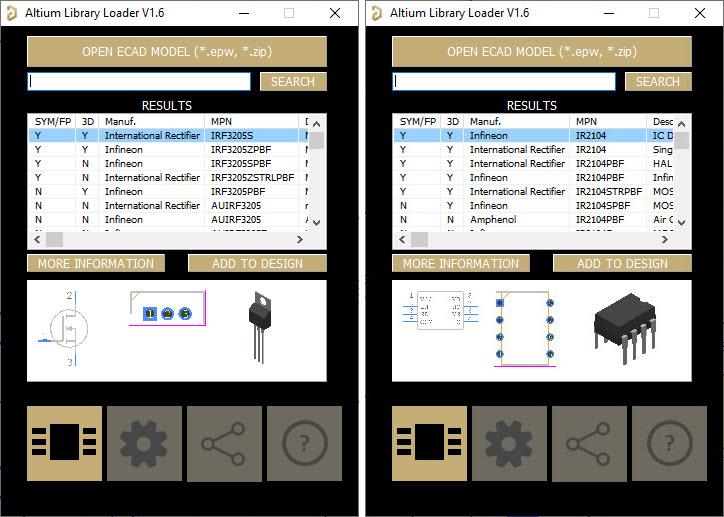Select Infineon IR2104 result row

(533, 135)
